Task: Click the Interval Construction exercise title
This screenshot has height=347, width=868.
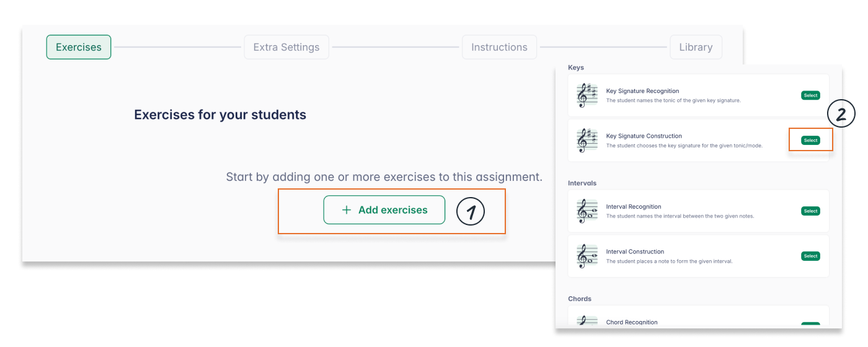Action: (635, 252)
